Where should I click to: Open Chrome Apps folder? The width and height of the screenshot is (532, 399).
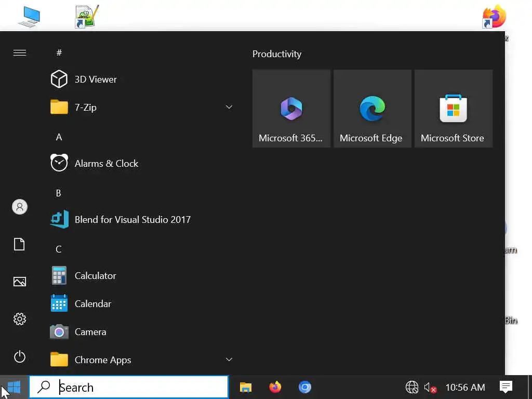[142, 360]
